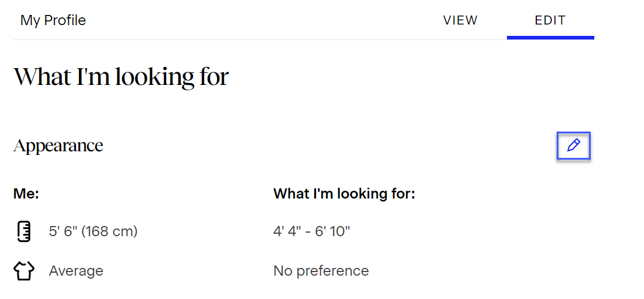Click my body type "Average"
The width and height of the screenshot is (644, 299).
(x=76, y=271)
